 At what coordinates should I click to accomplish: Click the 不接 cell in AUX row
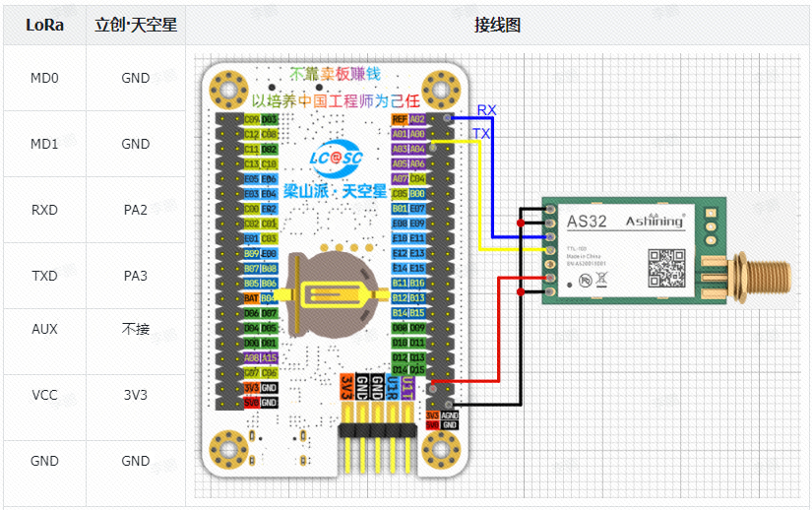point(135,329)
